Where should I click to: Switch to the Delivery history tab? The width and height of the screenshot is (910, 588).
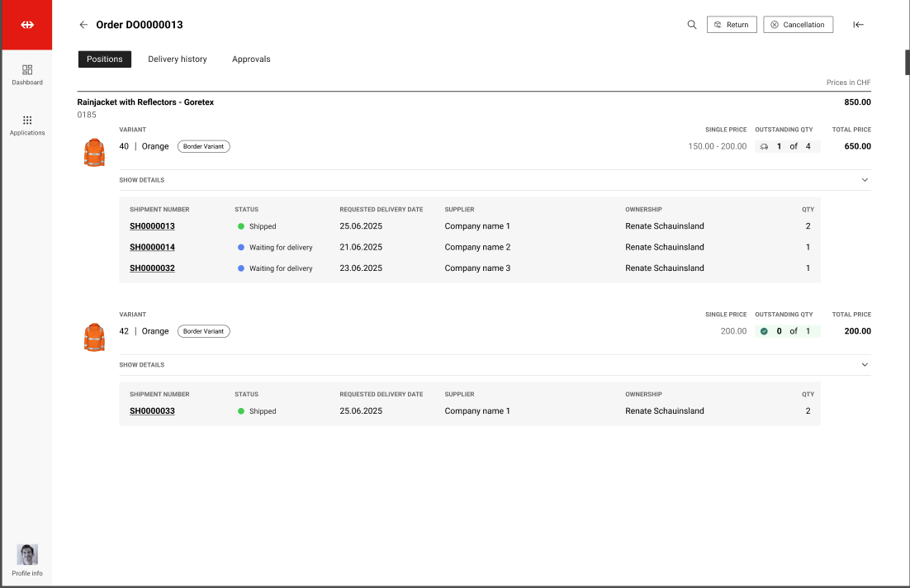pyautogui.click(x=178, y=59)
